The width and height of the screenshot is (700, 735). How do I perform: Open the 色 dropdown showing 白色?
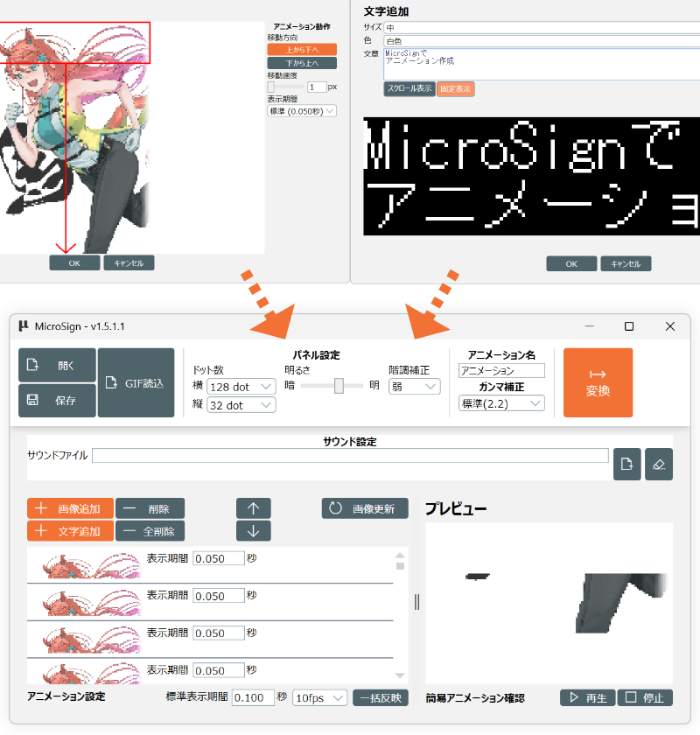tap(542, 41)
